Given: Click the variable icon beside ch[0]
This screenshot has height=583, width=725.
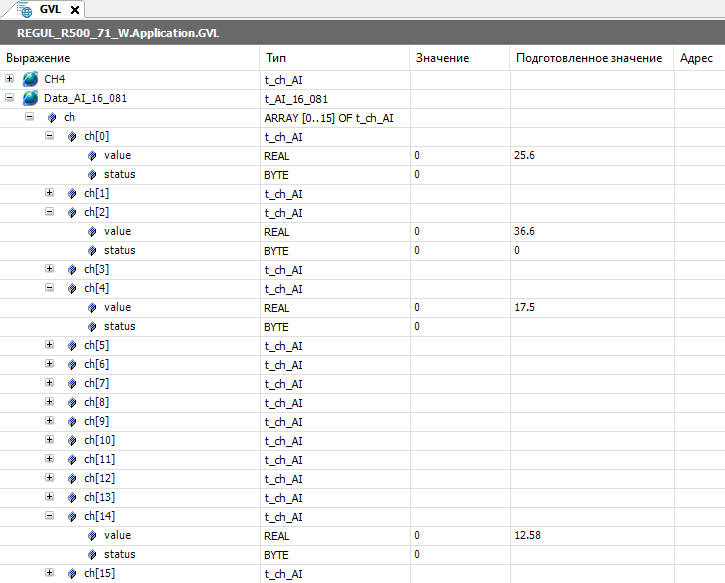Looking at the screenshot, I should click(x=72, y=136).
